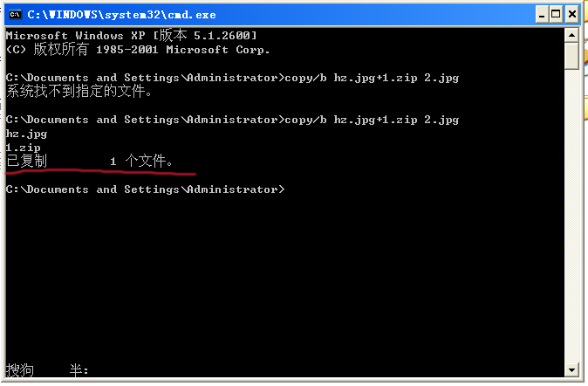Open the cmd.exe system menu icon
The height and width of the screenshot is (386, 588).
(x=15, y=13)
